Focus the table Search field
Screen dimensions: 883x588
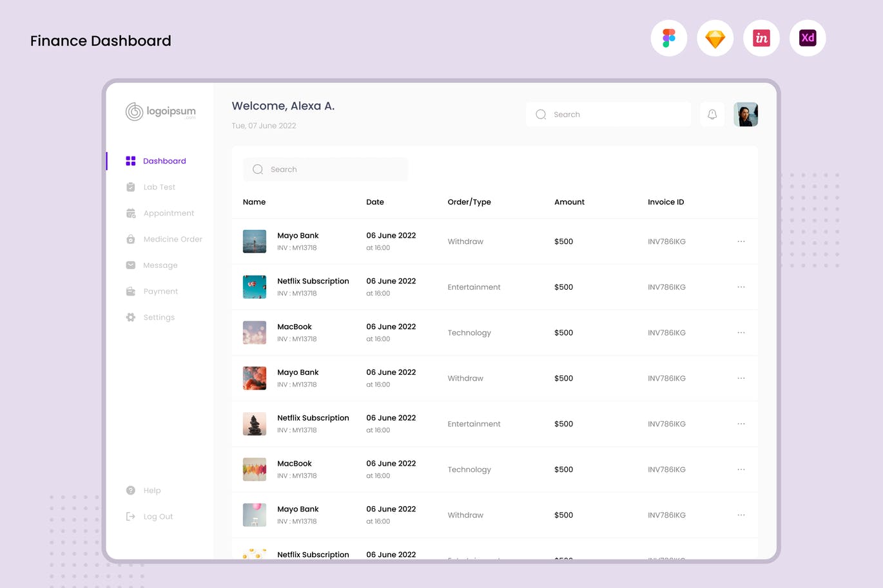coord(325,169)
